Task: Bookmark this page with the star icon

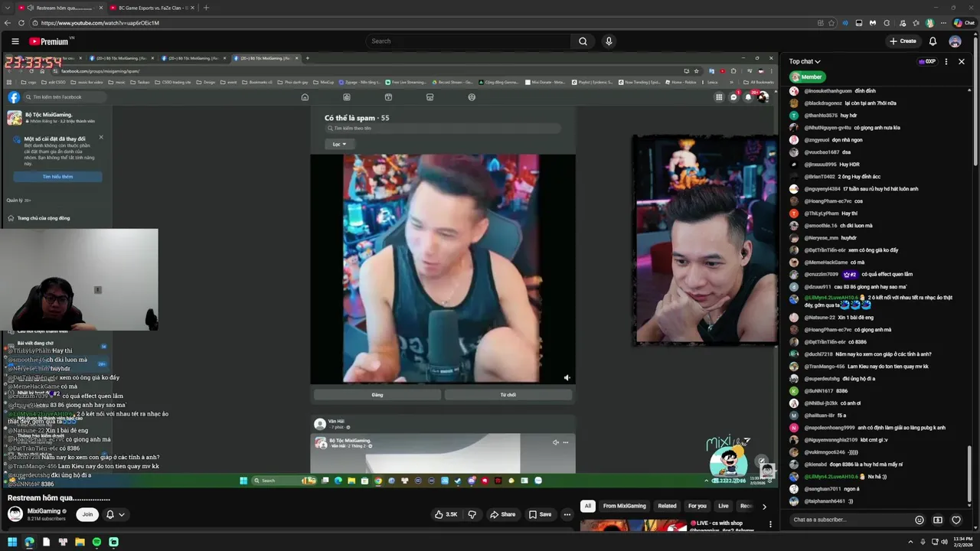Action: 831,23
